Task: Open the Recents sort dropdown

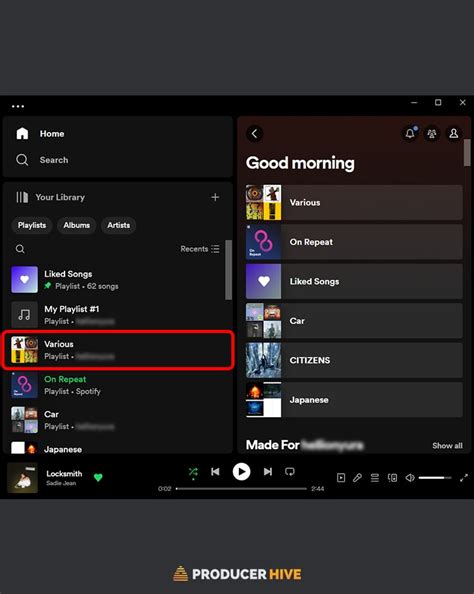Action: click(x=200, y=249)
